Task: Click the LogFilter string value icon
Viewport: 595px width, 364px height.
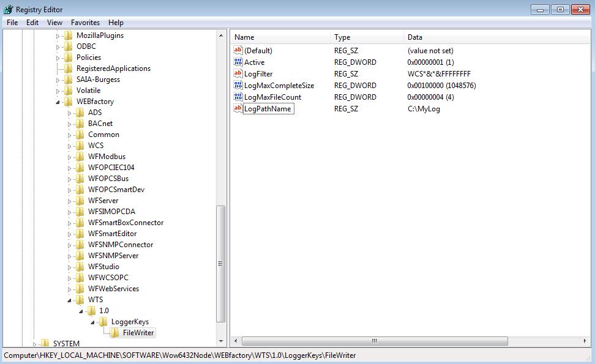Action: pos(238,74)
